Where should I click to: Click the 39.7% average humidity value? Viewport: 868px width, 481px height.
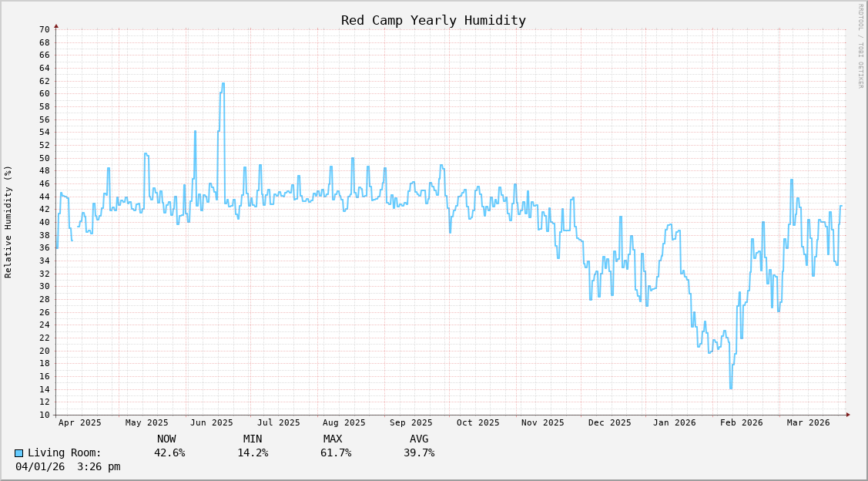pyautogui.click(x=419, y=453)
